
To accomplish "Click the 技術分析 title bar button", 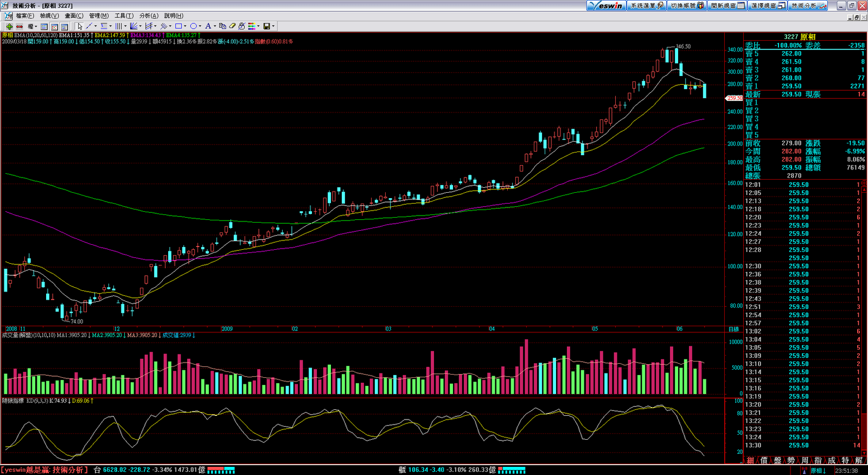I will click(x=808, y=5).
